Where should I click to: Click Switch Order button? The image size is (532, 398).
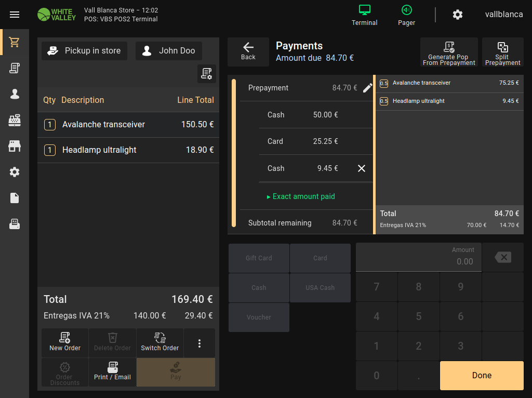160,343
